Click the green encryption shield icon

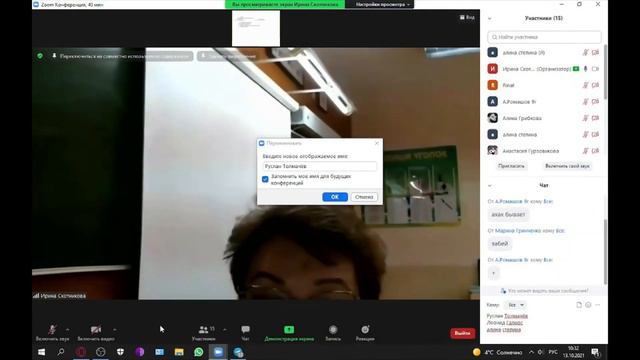(40, 56)
